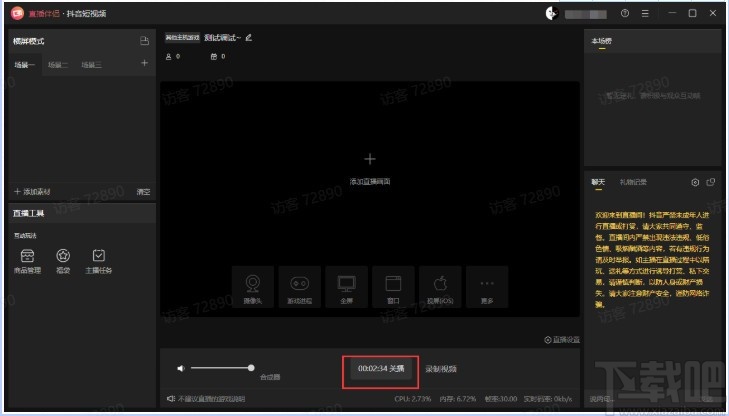Open 直播设置 live settings

[x=562, y=340]
